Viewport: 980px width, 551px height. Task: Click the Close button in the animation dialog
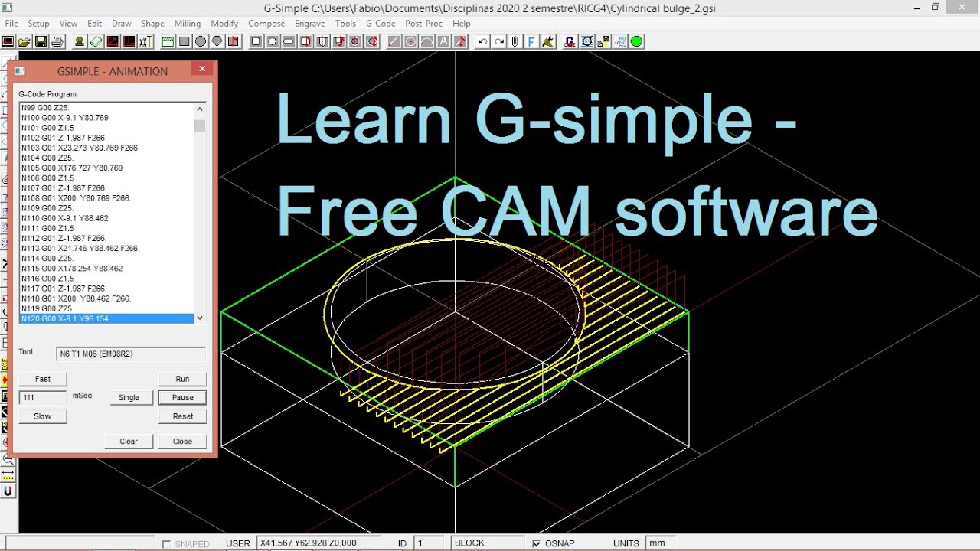(x=182, y=441)
